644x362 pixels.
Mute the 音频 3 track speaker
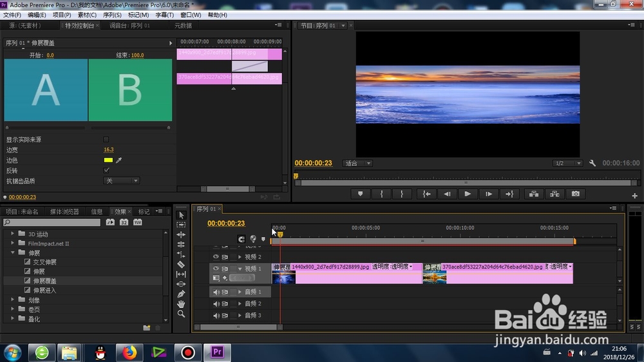click(216, 316)
